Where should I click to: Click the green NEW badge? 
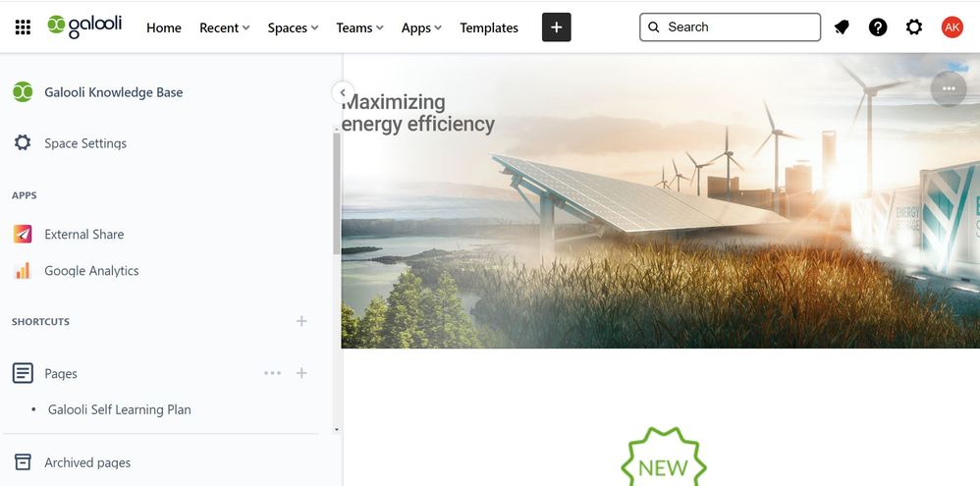coord(663,458)
